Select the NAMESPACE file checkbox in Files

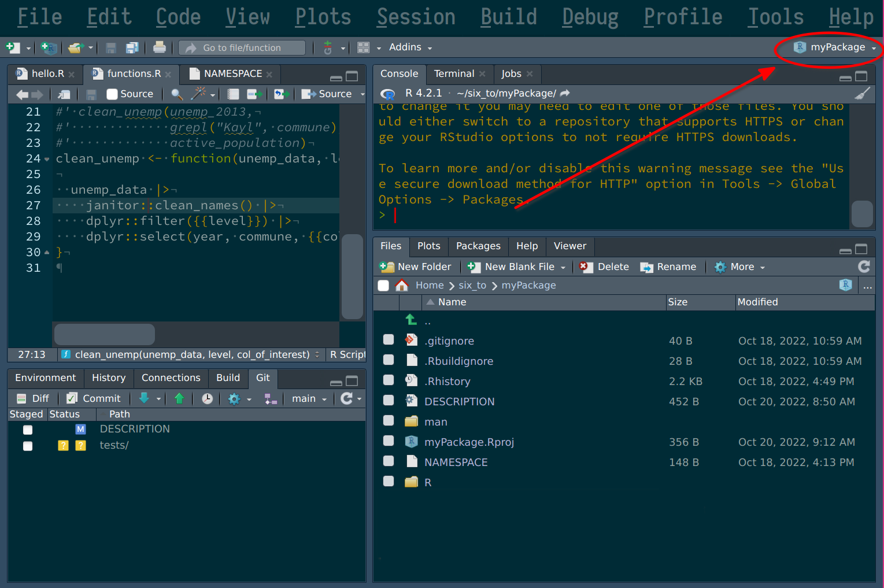click(389, 461)
